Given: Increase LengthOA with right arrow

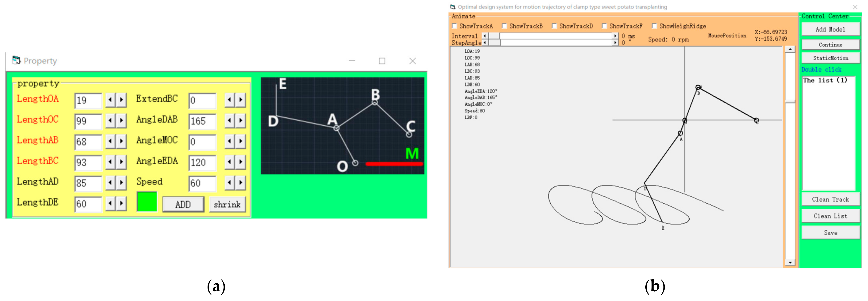Looking at the screenshot, I should click(121, 100).
